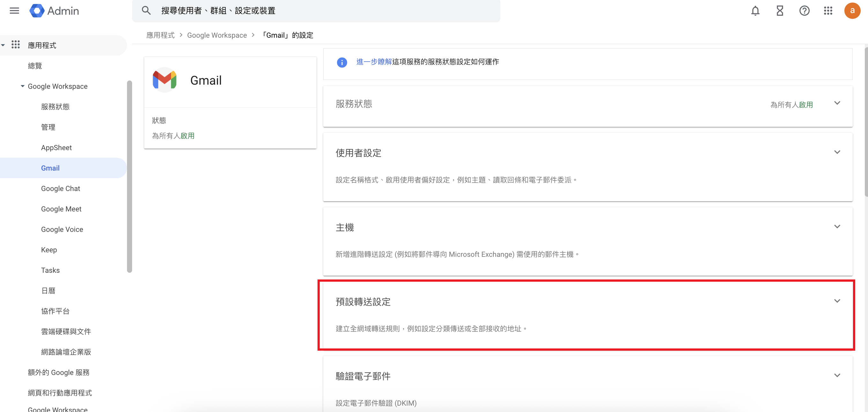Click the main page vertical scrollbar
This screenshot has width=868, height=412.
tap(866, 121)
